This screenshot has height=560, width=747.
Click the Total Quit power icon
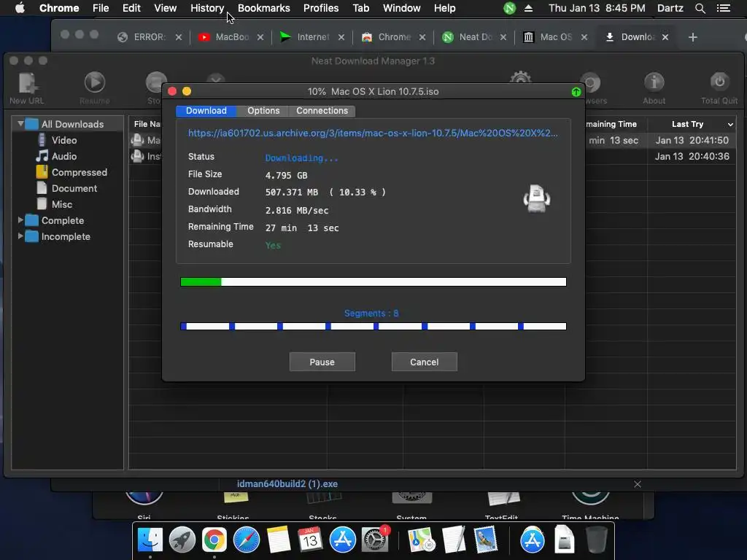click(x=719, y=83)
